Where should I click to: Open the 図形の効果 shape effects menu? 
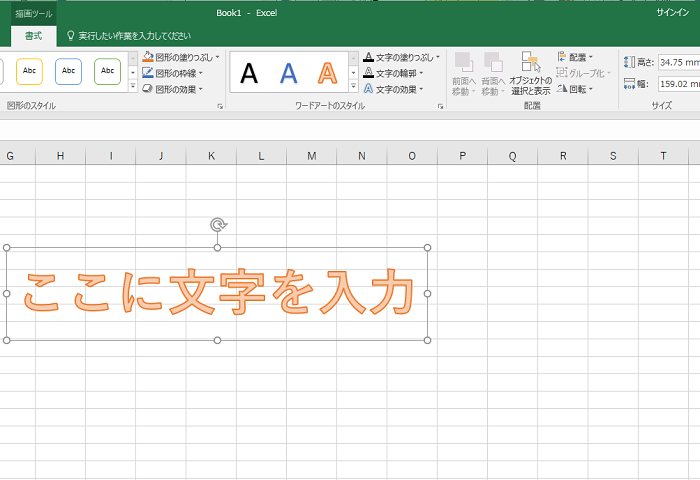pyautogui.click(x=180, y=89)
